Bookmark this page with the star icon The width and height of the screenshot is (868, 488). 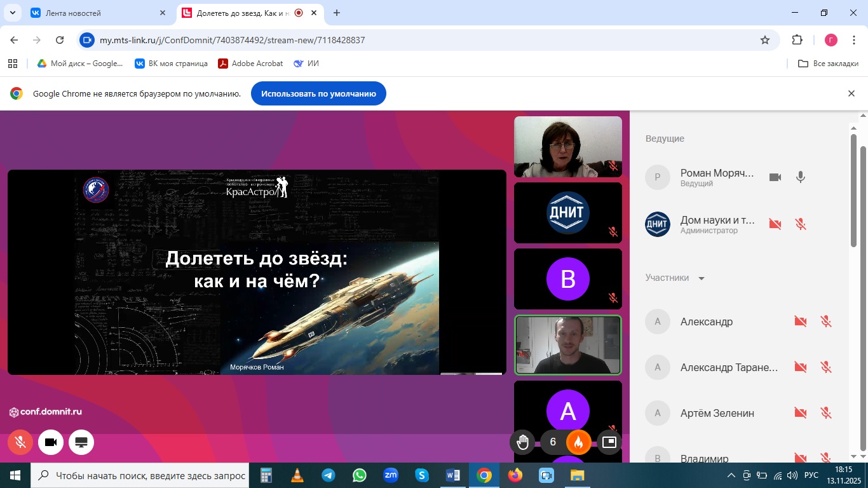pos(765,40)
